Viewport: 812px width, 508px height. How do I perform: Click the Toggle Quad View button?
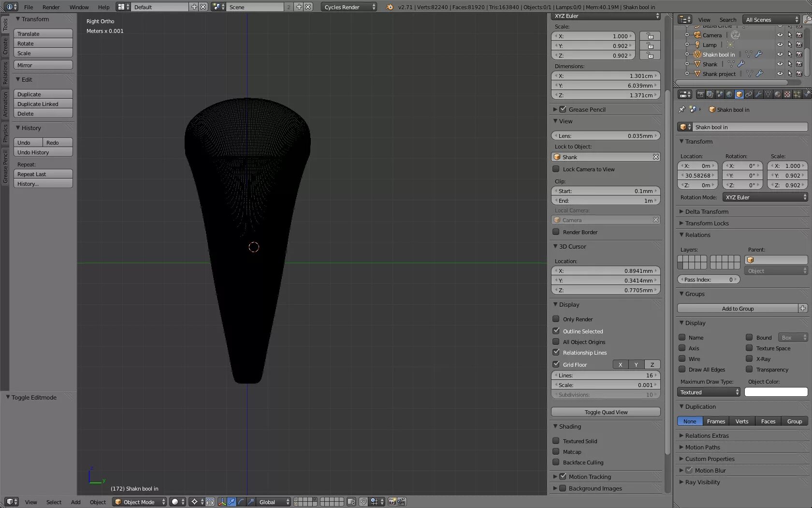tap(606, 412)
